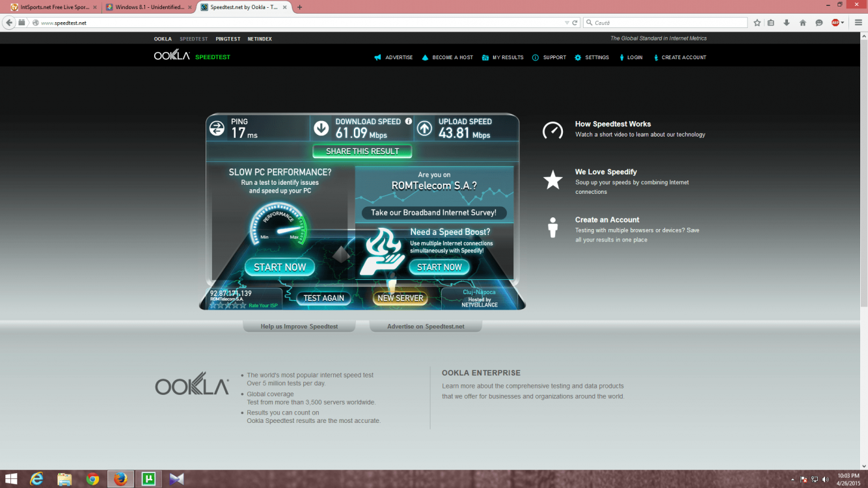
Task: Open the bookmarks list icon
Action: point(771,23)
